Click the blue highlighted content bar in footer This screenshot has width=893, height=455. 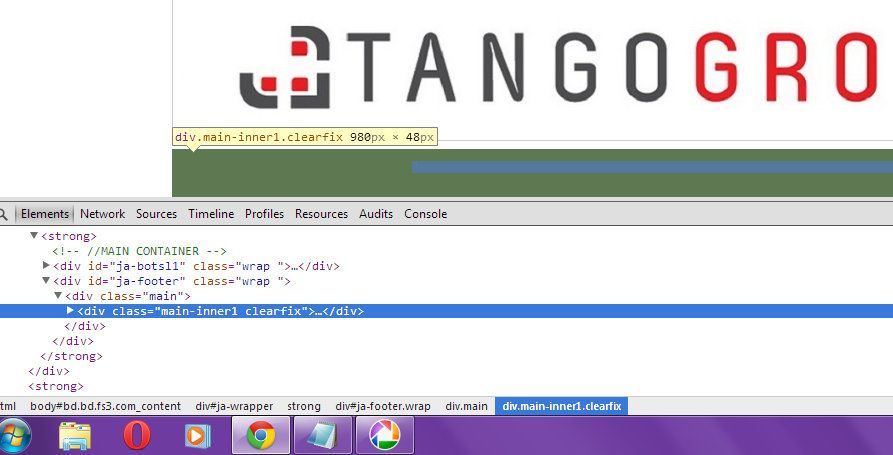pyautogui.click(x=652, y=167)
